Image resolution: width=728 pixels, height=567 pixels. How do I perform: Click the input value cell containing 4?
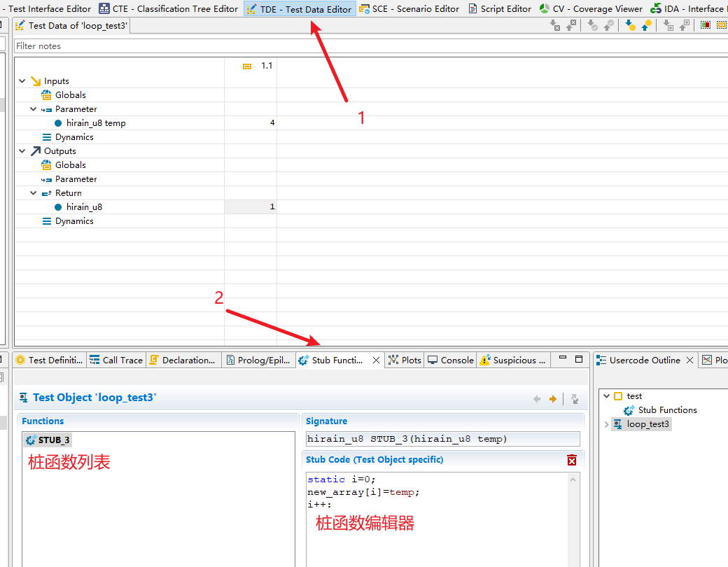251,122
